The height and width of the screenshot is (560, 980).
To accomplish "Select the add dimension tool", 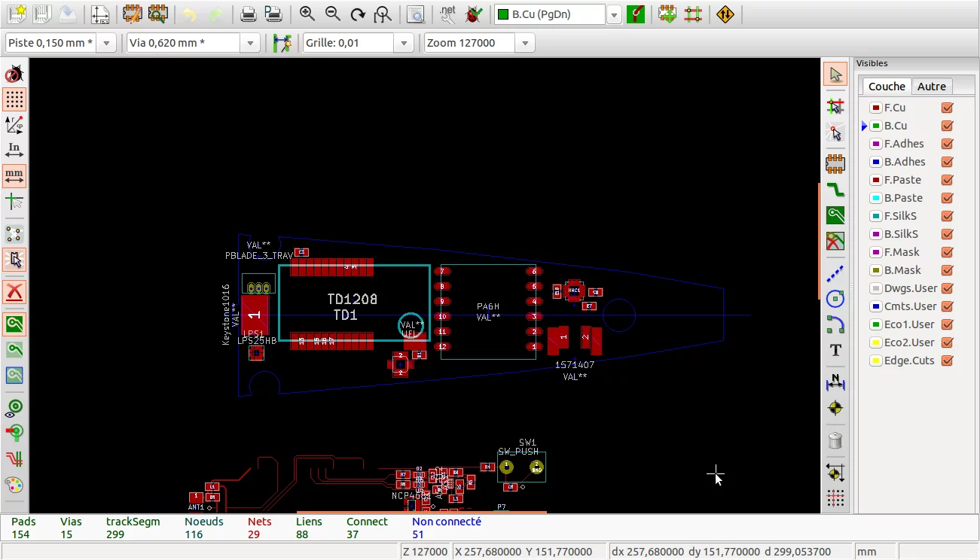I will (835, 382).
